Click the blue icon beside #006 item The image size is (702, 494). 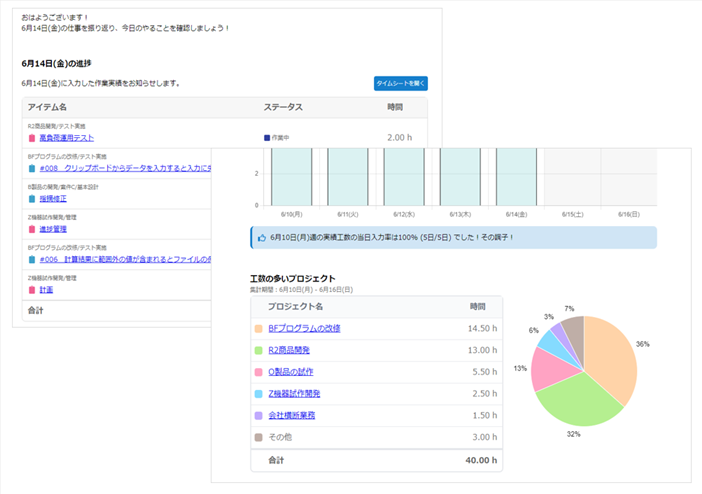pyautogui.click(x=32, y=259)
